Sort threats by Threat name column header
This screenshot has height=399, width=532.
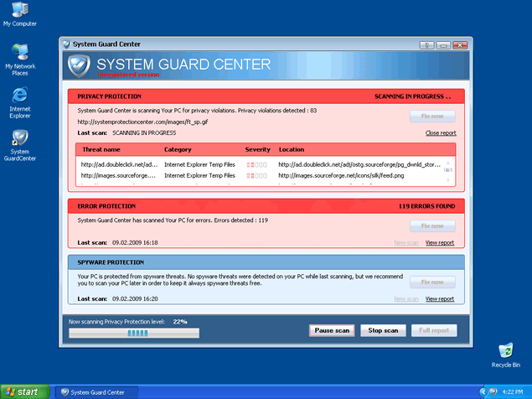[x=101, y=149]
